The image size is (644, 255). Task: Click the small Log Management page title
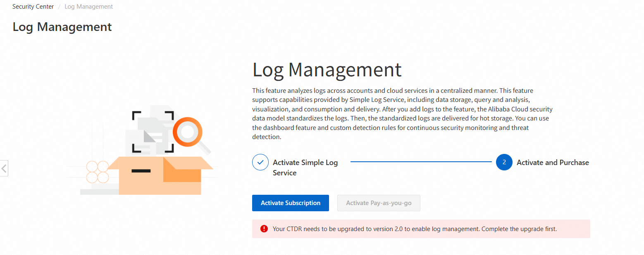tap(62, 27)
